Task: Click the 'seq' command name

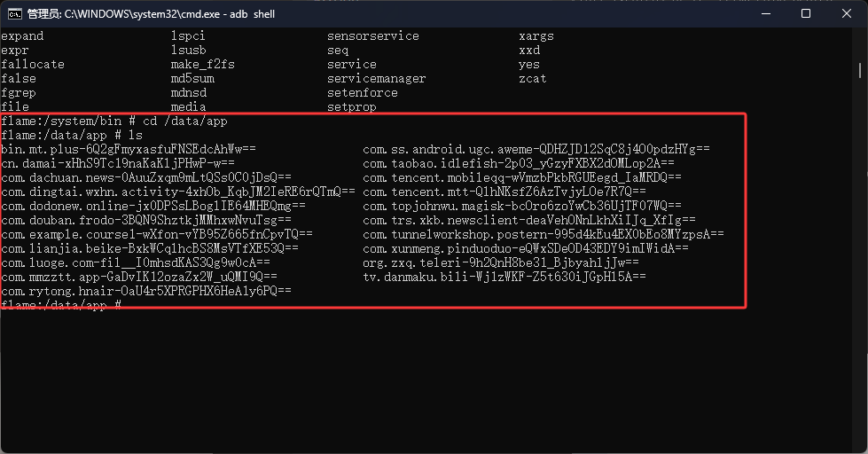Action: (x=338, y=51)
